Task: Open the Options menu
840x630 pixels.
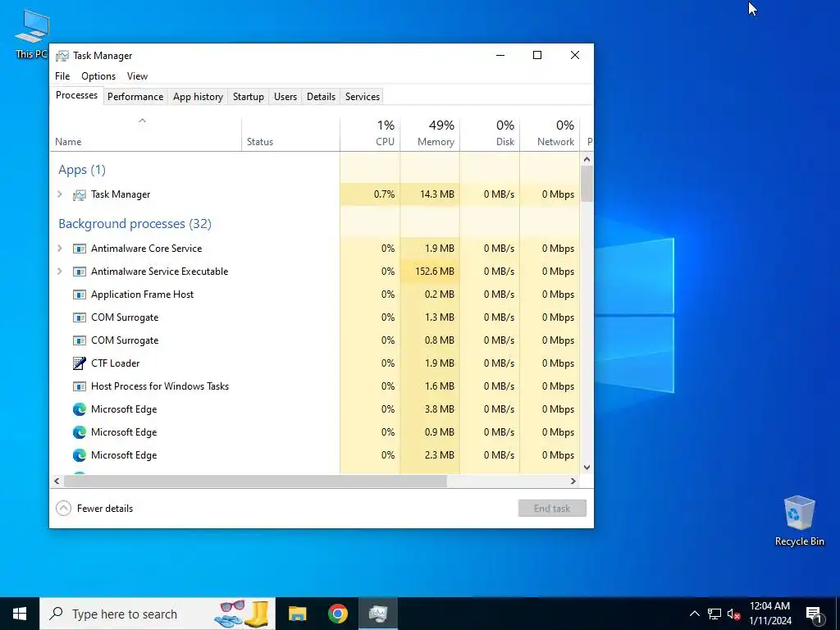Action: [x=98, y=76]
